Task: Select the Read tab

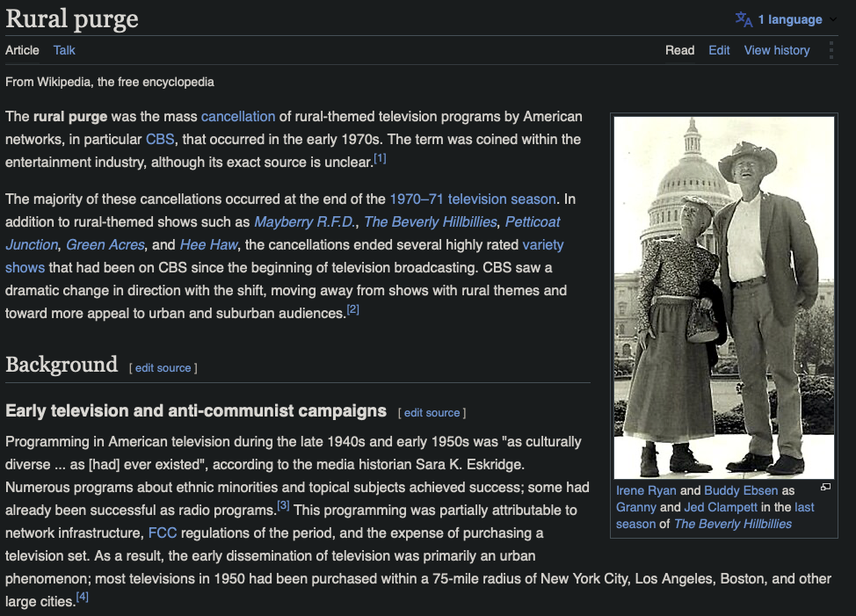Action: (x=679, y=50)
